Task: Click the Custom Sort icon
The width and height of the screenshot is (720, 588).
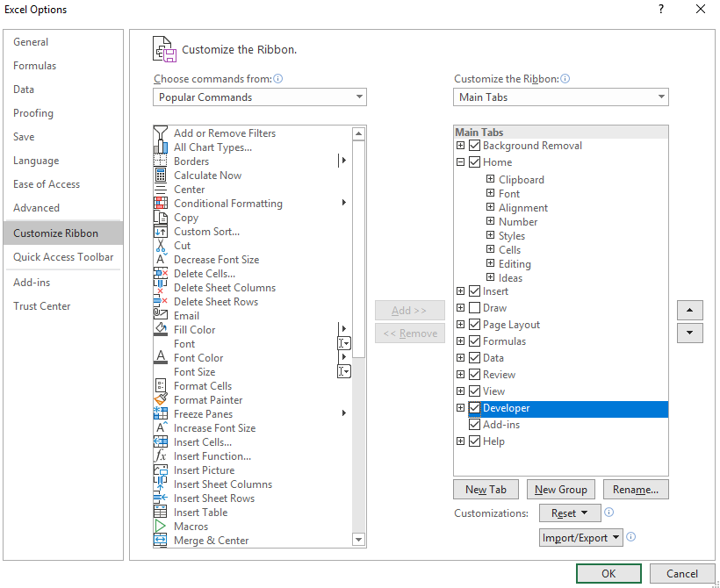Action: (161, 232)
